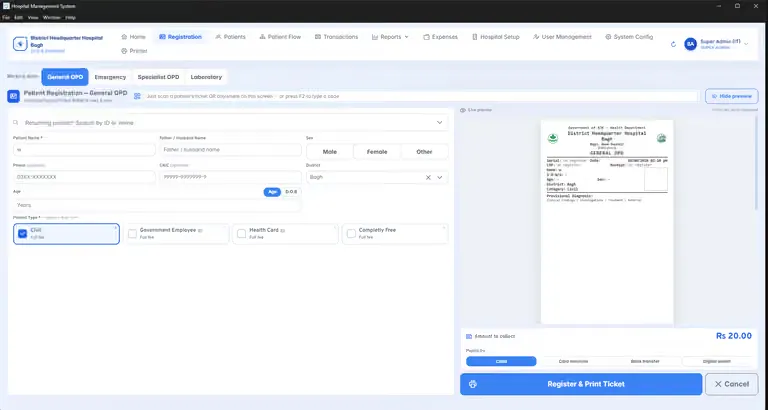Switch to the Laboratory tab
The height and width of the screenshot is (410, 768).
click(x=206, y=77)
